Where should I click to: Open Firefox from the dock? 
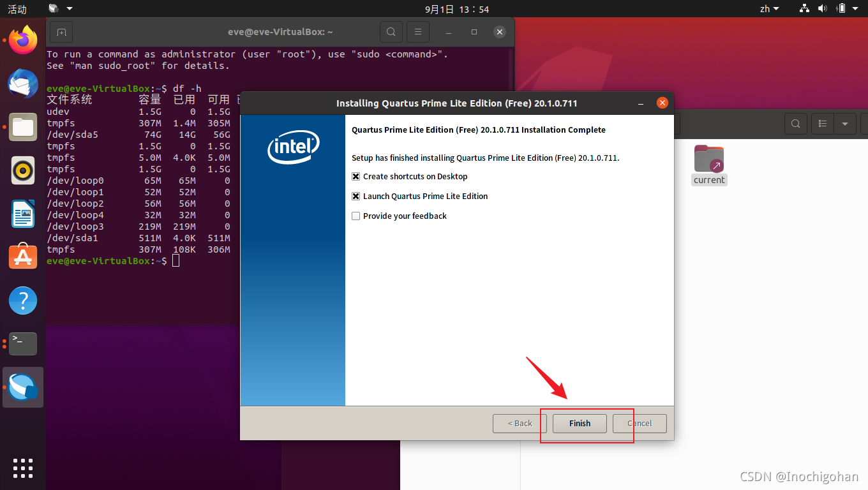23,40
